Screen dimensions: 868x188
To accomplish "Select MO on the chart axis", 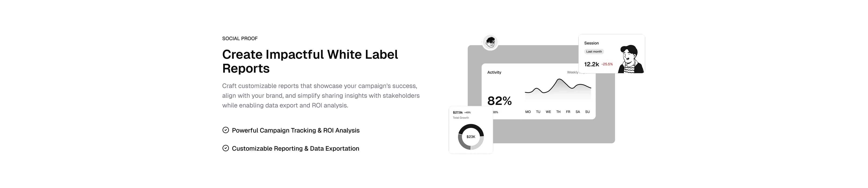I will pyautogui.click(x=528, y=112).
